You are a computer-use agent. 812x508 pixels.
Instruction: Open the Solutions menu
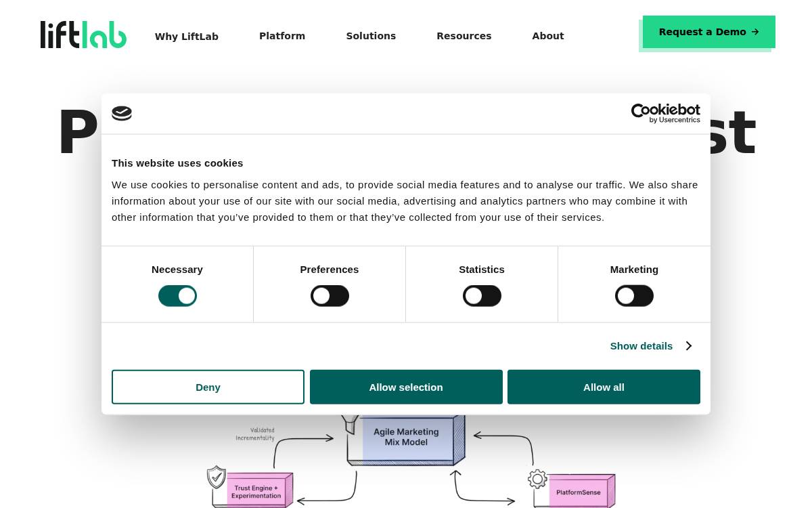click(371, 36)
